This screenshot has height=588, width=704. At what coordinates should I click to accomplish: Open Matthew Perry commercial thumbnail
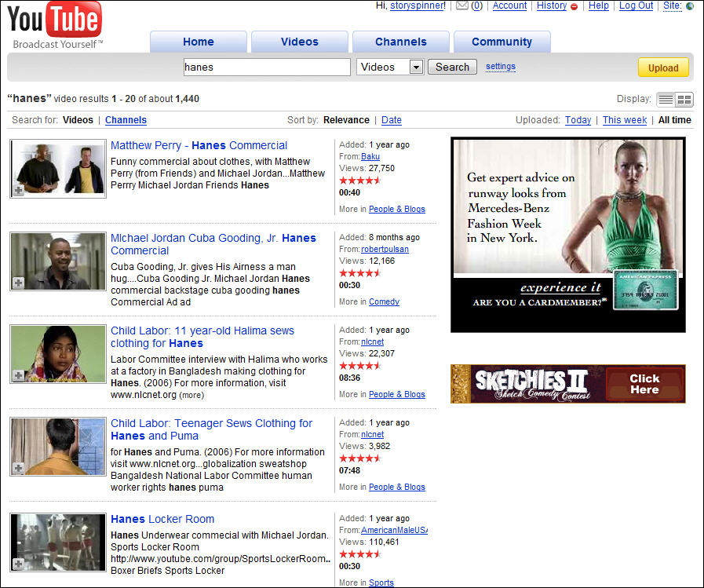[x=58, y=169]
